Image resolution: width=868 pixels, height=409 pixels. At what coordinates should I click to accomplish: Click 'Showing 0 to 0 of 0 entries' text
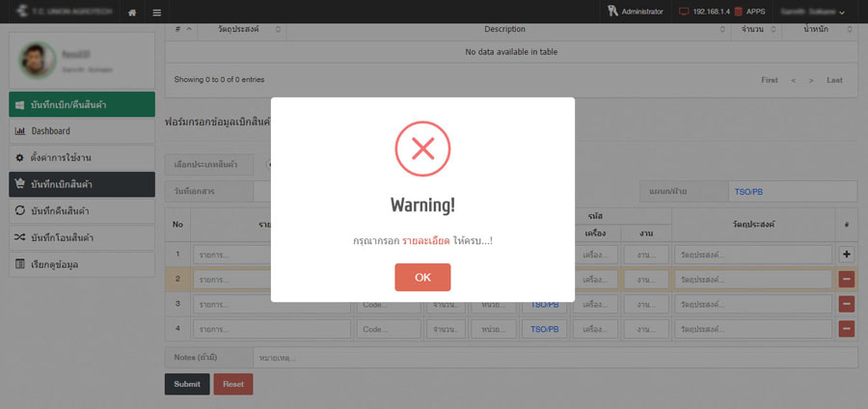[x=219, y=80]
